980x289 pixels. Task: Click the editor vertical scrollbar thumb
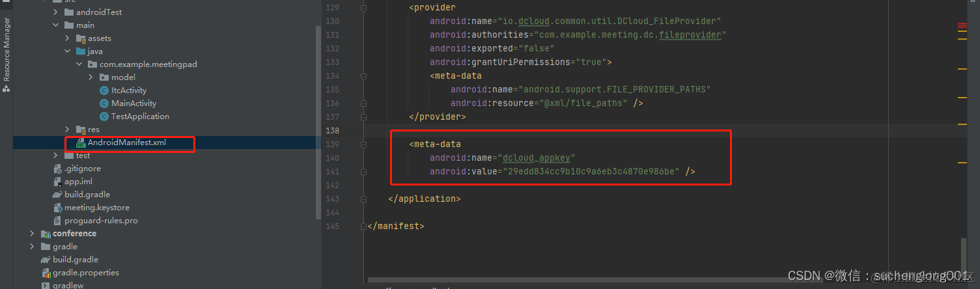click(x=964, y=258)
